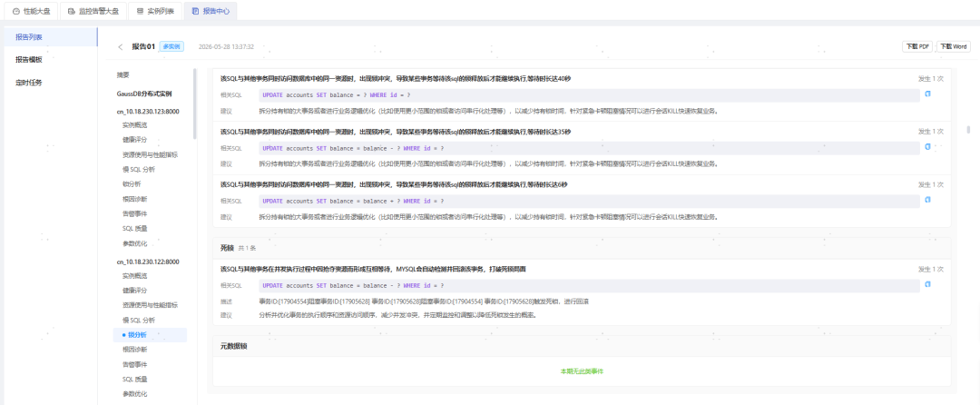
Task: Open 告警事件 under cn_10.18.230.122:8000
Action: 134,364
